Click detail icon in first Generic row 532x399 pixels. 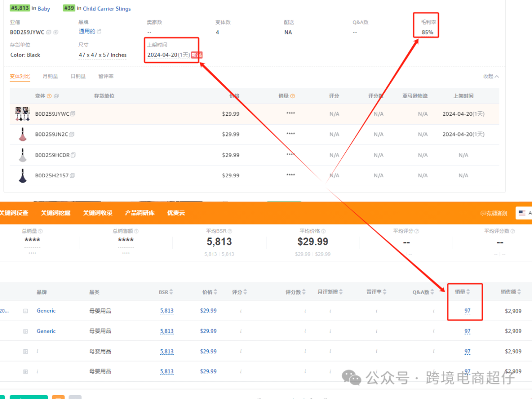(26, 311)
